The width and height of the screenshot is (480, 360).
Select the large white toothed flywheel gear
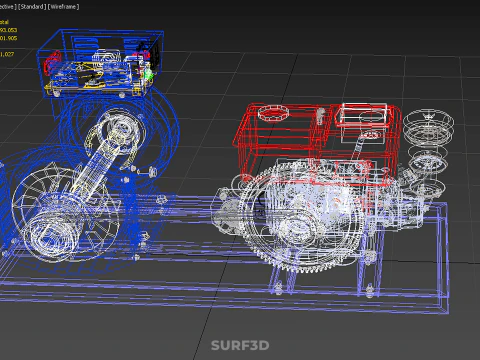pos(302,217)
